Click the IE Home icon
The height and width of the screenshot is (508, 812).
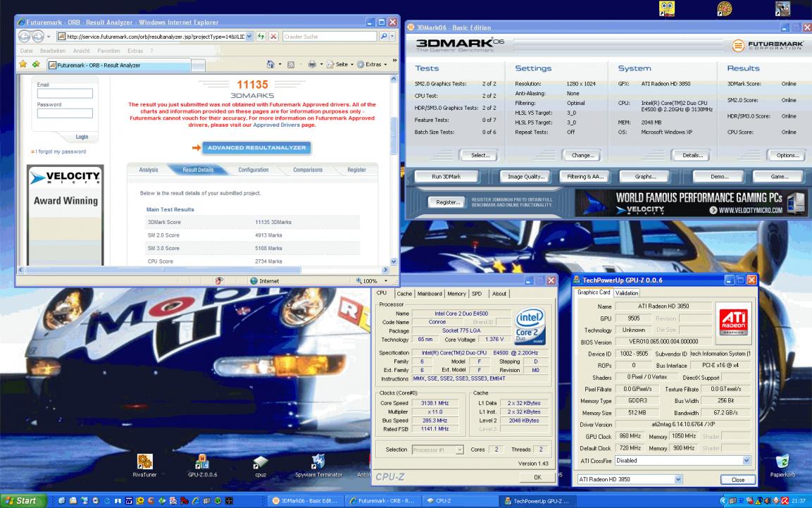[x=270, y=65]
